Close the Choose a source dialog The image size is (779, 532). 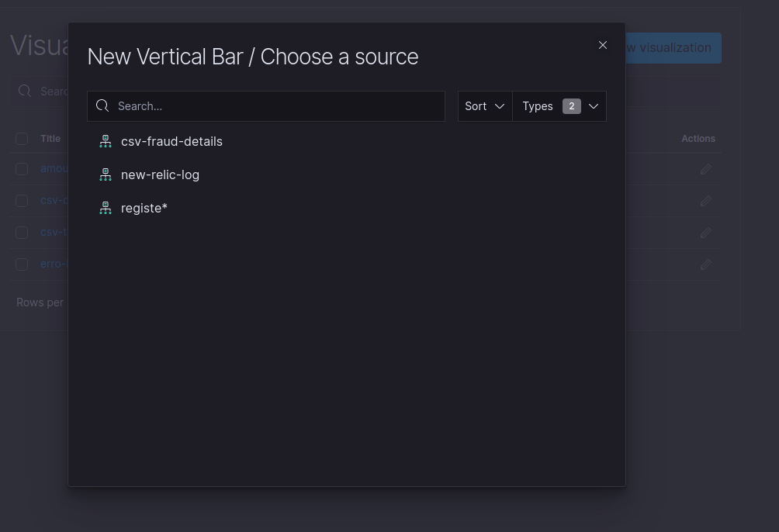[x=603, y=45]
